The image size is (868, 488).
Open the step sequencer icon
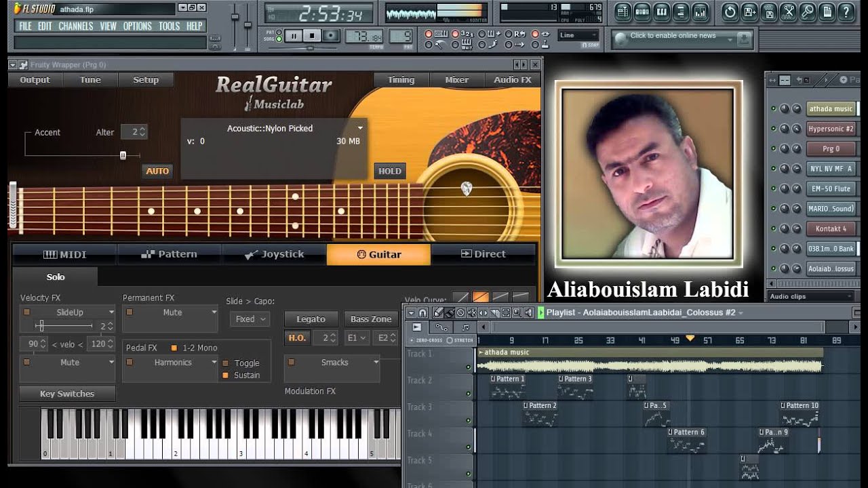(642, 12)
